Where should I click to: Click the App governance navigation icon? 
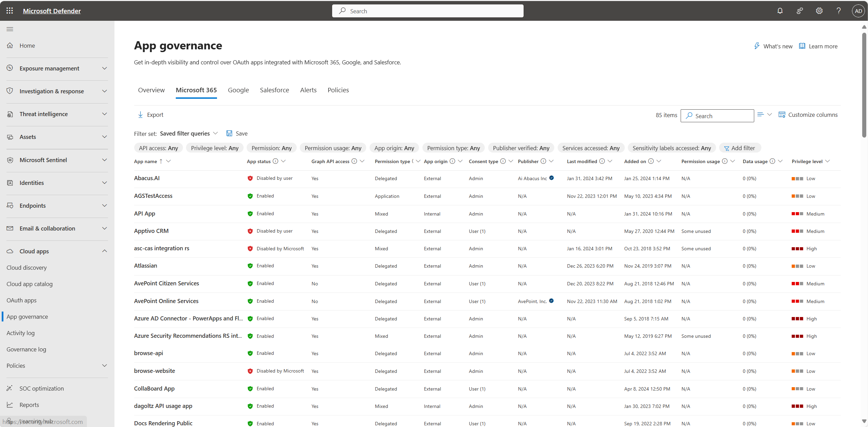tap(27, 316)
